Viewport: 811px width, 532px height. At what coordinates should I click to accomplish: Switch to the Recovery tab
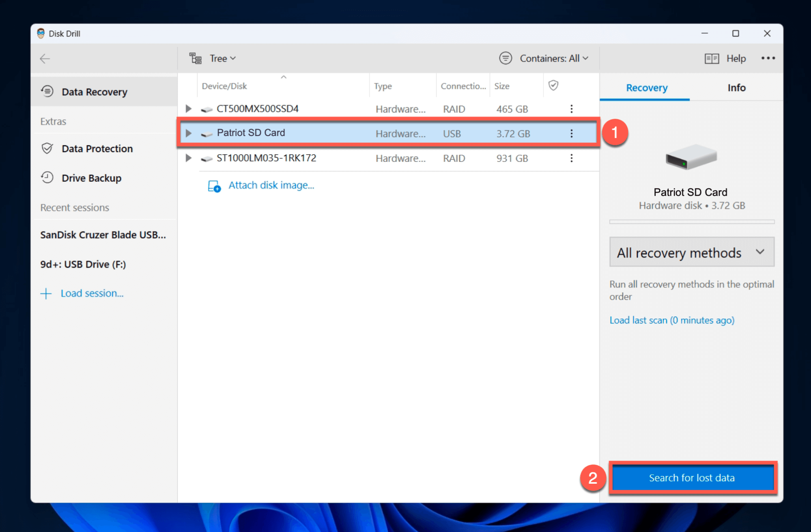[647, 88]
